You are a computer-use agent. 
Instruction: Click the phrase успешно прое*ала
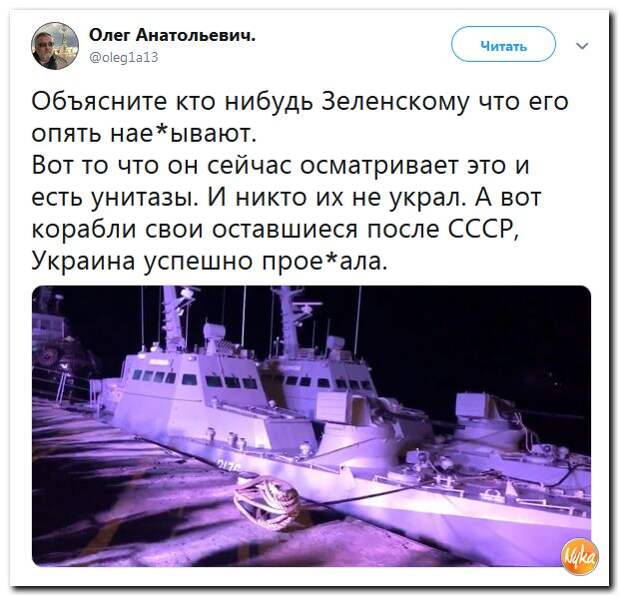point(265,261)
